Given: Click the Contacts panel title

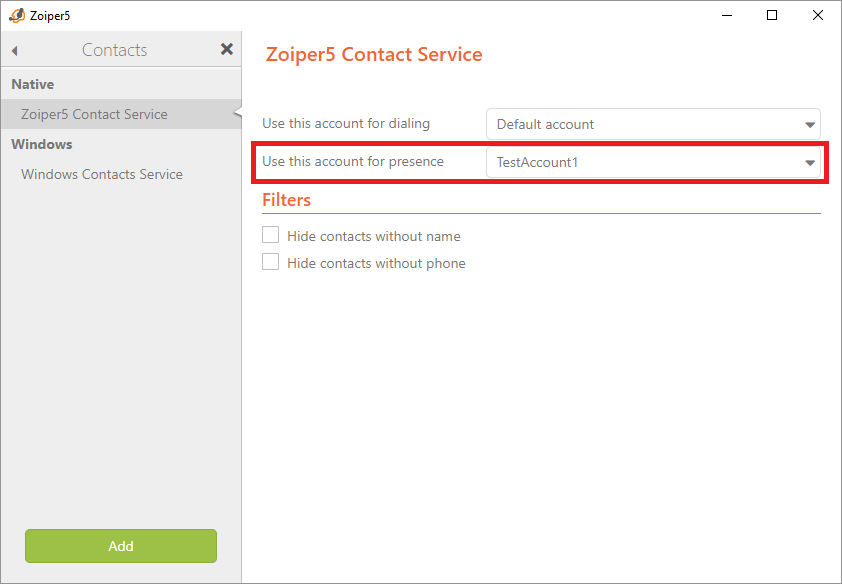Looking at the screenshot, I should point(115,50).
